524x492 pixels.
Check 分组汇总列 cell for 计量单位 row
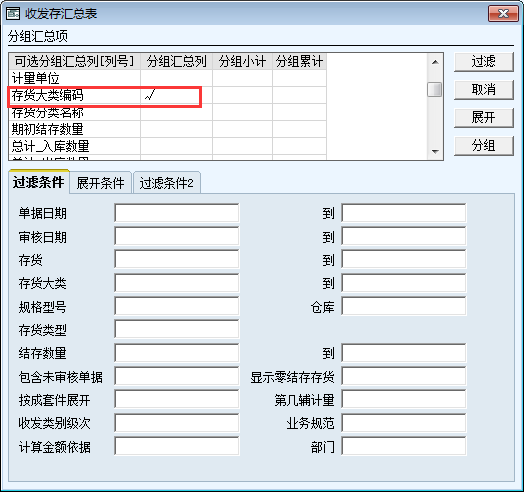176,79
